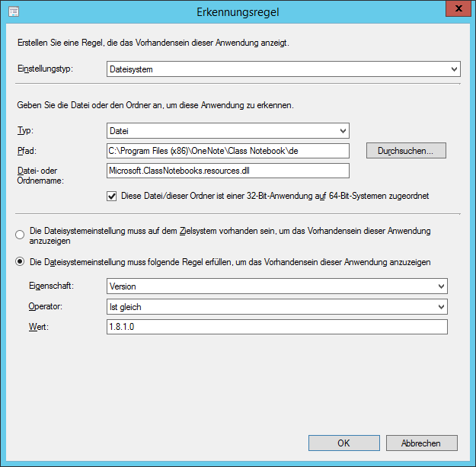Select radio option requiring Dateisystemeinstellung auf Zielsystem vorhanden
This screenshot has width=476, height=467.
tap(21, 235)
